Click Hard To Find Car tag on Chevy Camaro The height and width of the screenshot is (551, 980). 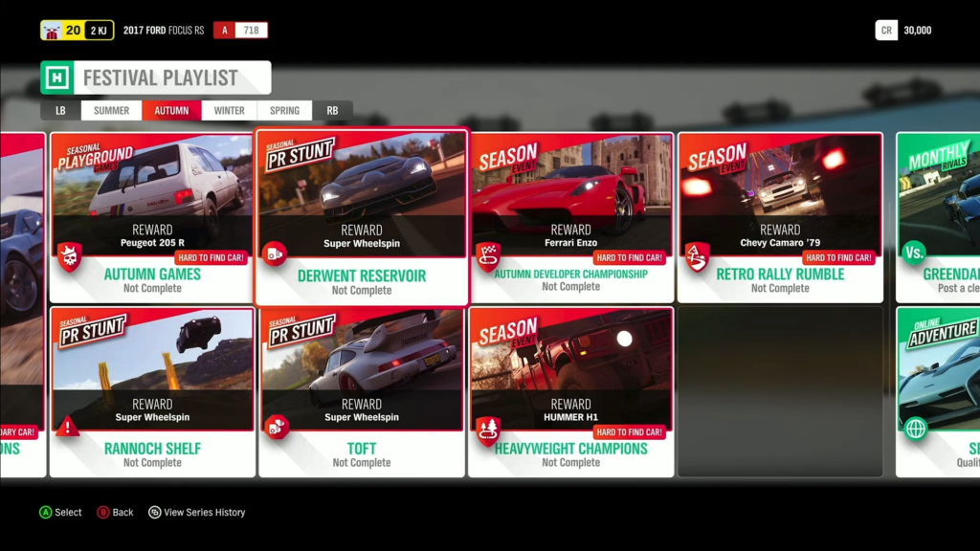click(838, 257)
